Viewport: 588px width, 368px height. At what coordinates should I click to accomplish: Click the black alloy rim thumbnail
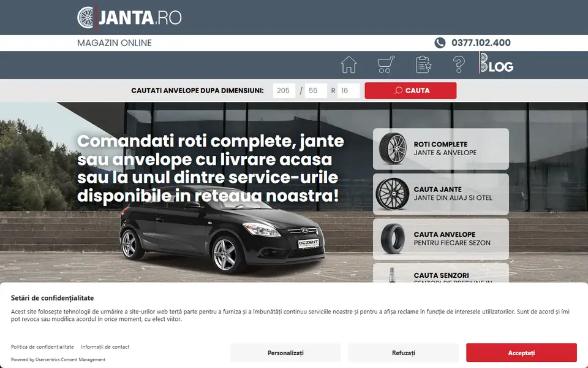pyautogui.click(x=393, y=194)
